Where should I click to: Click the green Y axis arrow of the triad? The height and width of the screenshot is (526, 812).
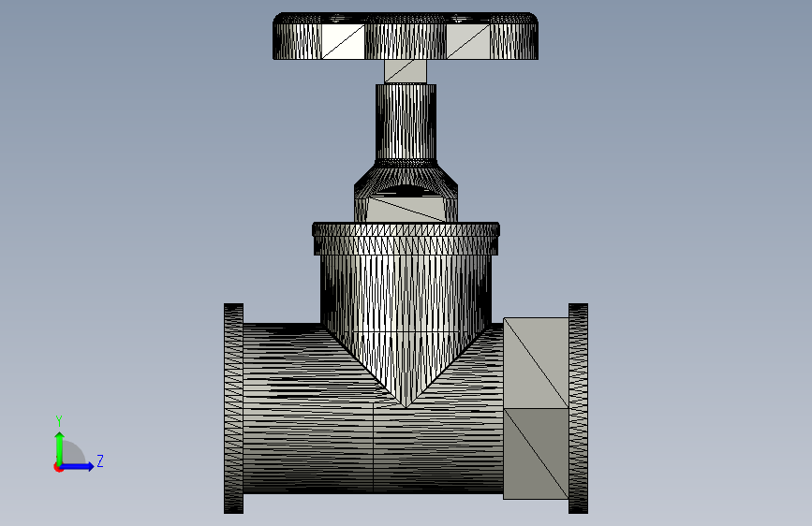(x=60, y=447)
